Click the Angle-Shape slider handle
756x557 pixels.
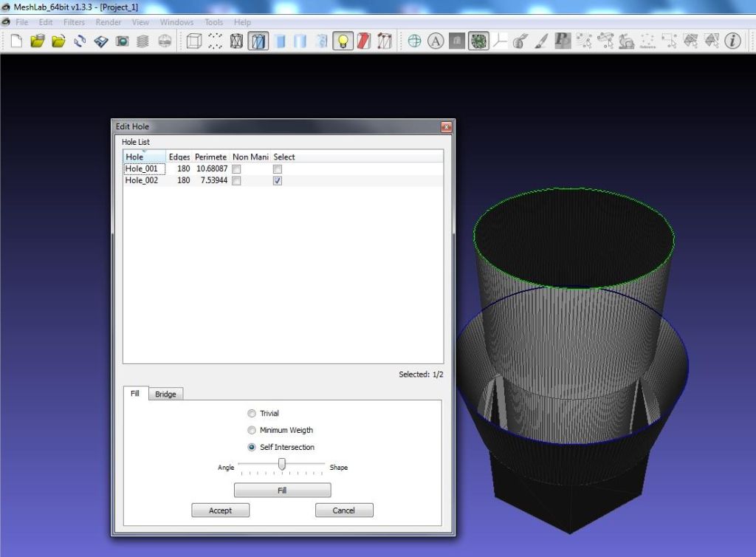pyautogui.click(x=282, y=464)
